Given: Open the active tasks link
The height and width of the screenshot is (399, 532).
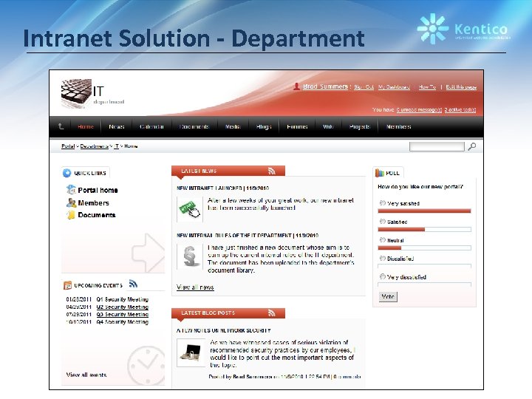Looking at the screenshot, I should pos(460,109).
